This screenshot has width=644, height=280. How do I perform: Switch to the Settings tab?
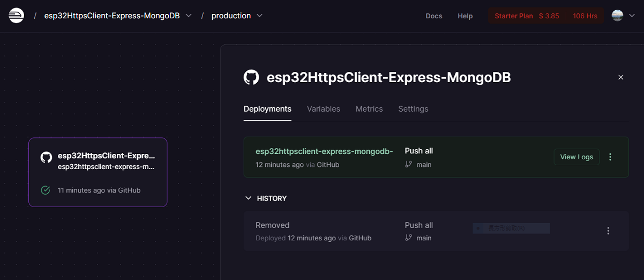(x=413, y=109)
